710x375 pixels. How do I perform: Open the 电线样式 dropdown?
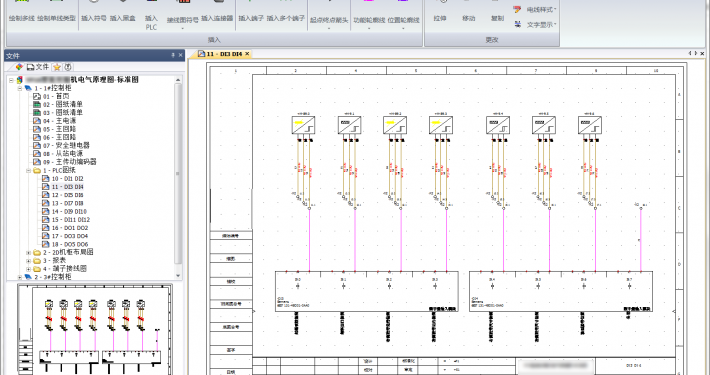[535, 10]
